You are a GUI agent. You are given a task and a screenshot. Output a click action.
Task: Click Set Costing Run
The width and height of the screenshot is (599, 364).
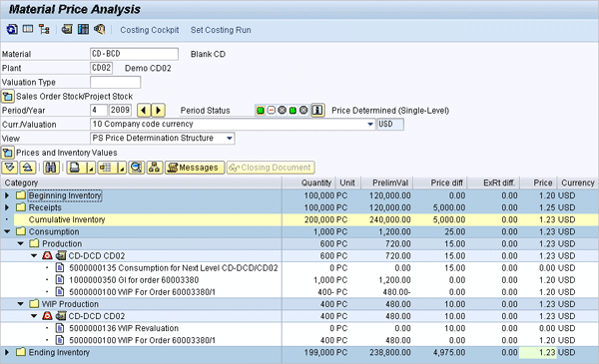[x=221, y=30]
